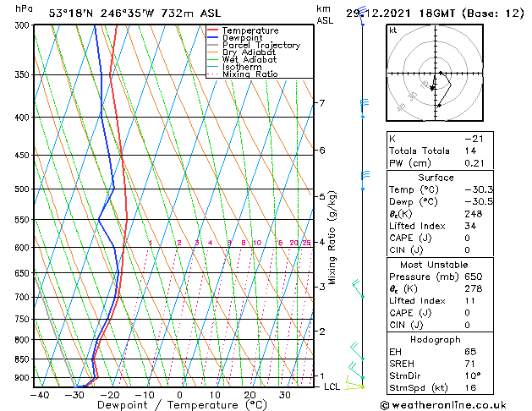Click the Most Unstable section header

click(436, 265)
